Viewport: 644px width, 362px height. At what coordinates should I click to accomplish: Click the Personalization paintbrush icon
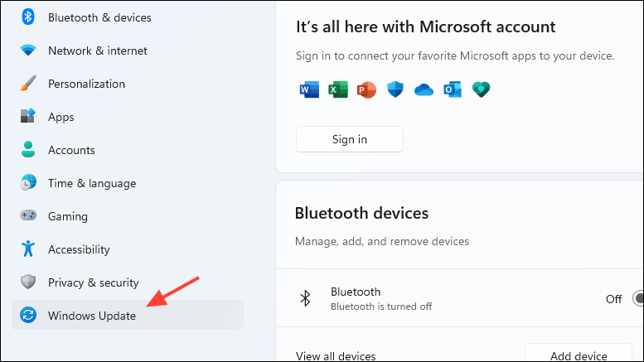(x=28, y=84)
